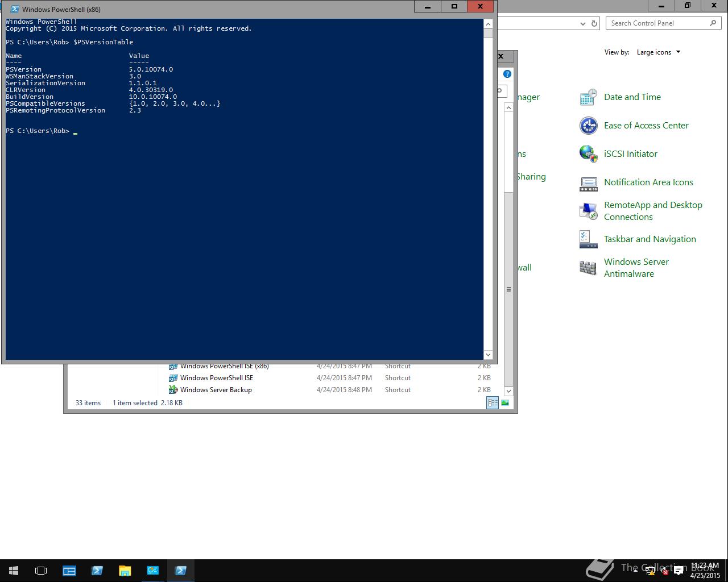The image size is (728, 582).
Task: Open the Ease of Access Center icon
Action: coord(588,126)
